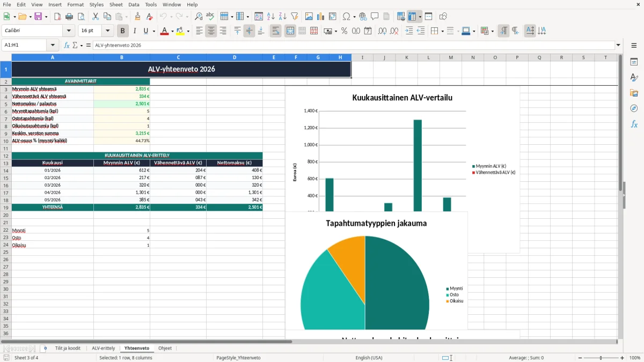Open the Font Size dropdown arrow
The image size is (644, 362).
[x=107, y=31]
